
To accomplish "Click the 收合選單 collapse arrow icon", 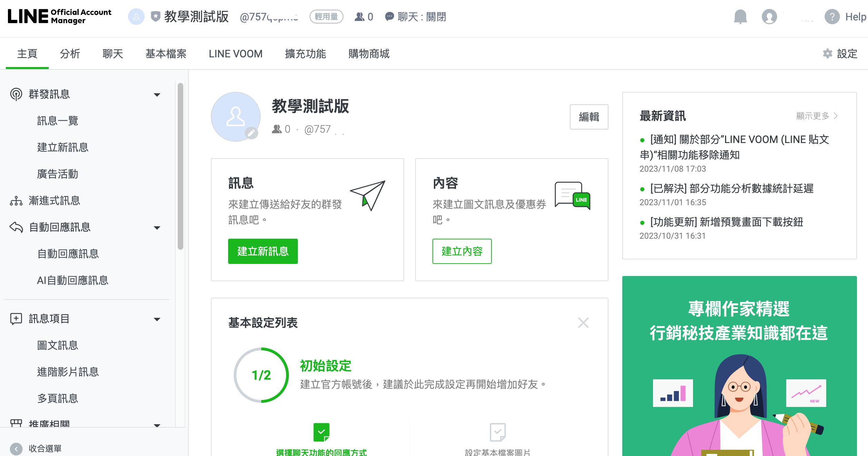I will tap(16, 448).
